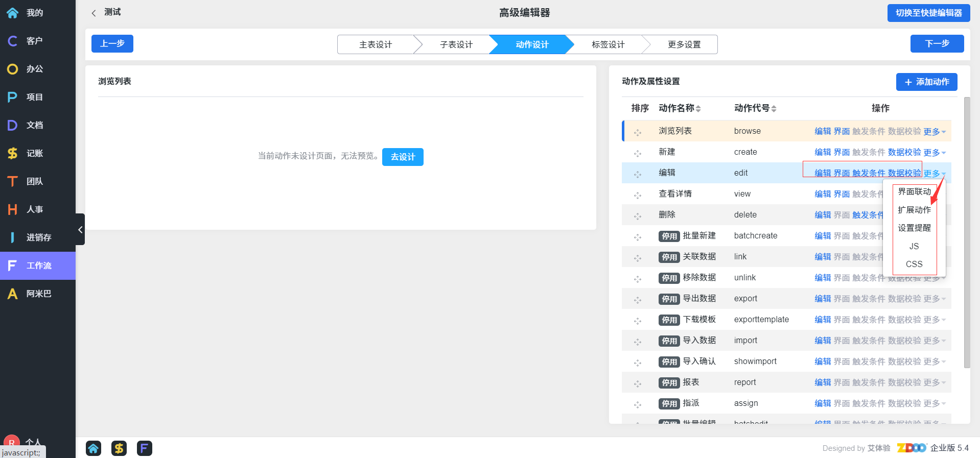Open the 项目 (Project) sidebar icon
This screenshot has height=458, width=980.
13,97
